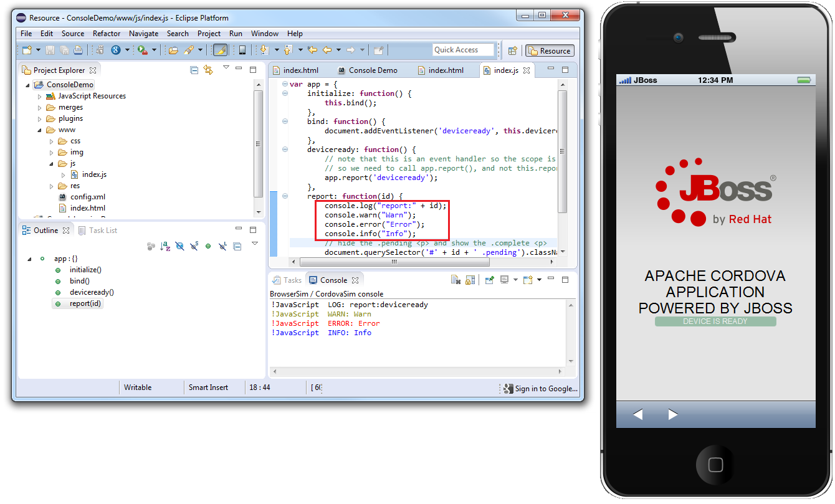
Task: Click the Open Console icon
Action: 528,280
